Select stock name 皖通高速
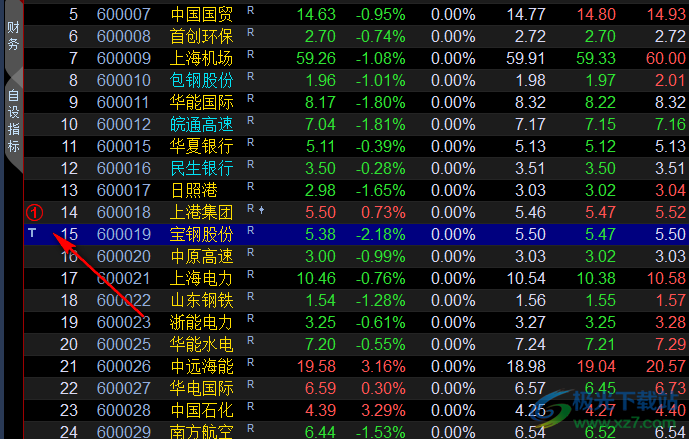 coord(202,124)
